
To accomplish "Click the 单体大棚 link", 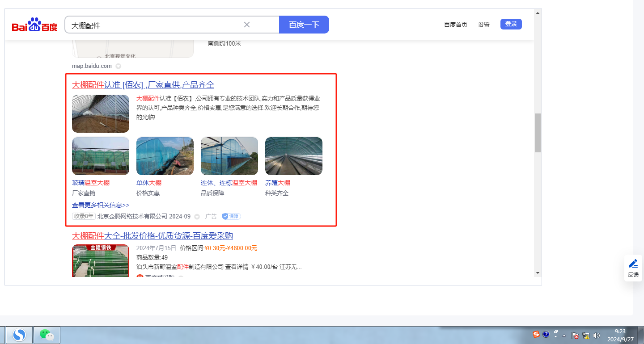I will (149, 183).
